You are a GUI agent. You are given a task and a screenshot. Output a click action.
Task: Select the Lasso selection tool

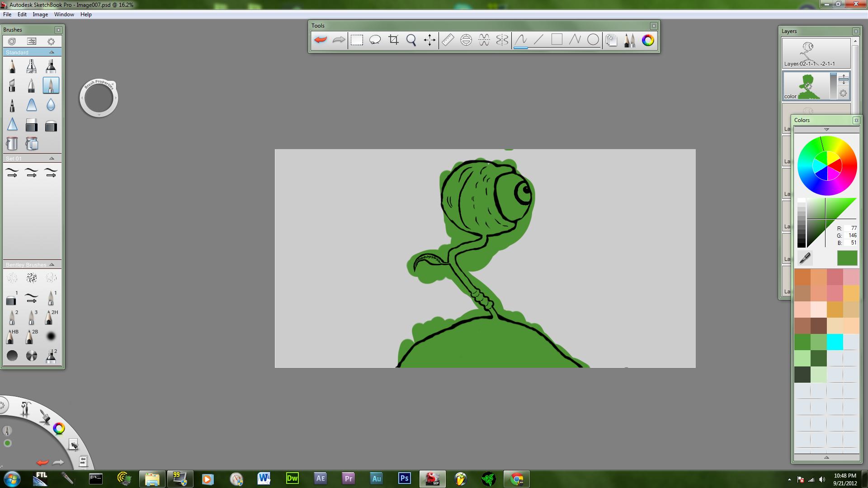click(x=375, y=40)
